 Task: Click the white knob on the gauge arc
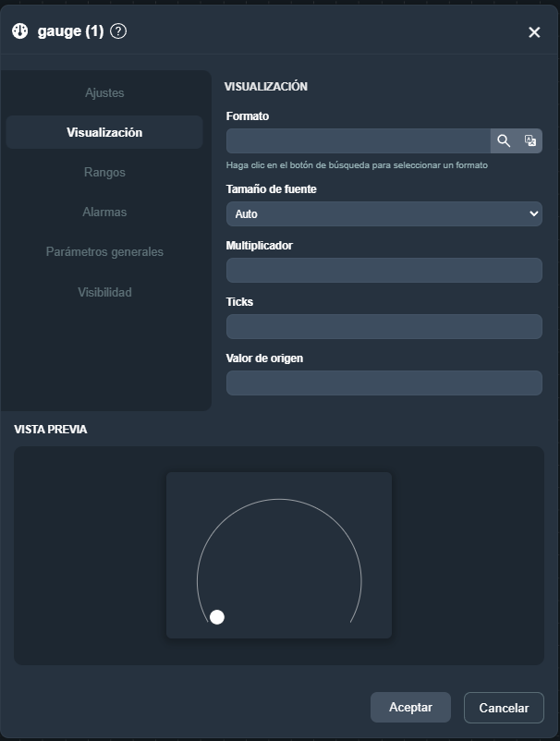[x=217, y=617]
